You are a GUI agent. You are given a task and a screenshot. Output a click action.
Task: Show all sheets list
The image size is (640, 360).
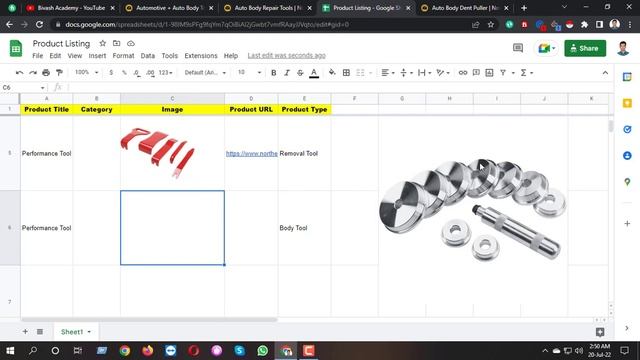click(40, 331)
